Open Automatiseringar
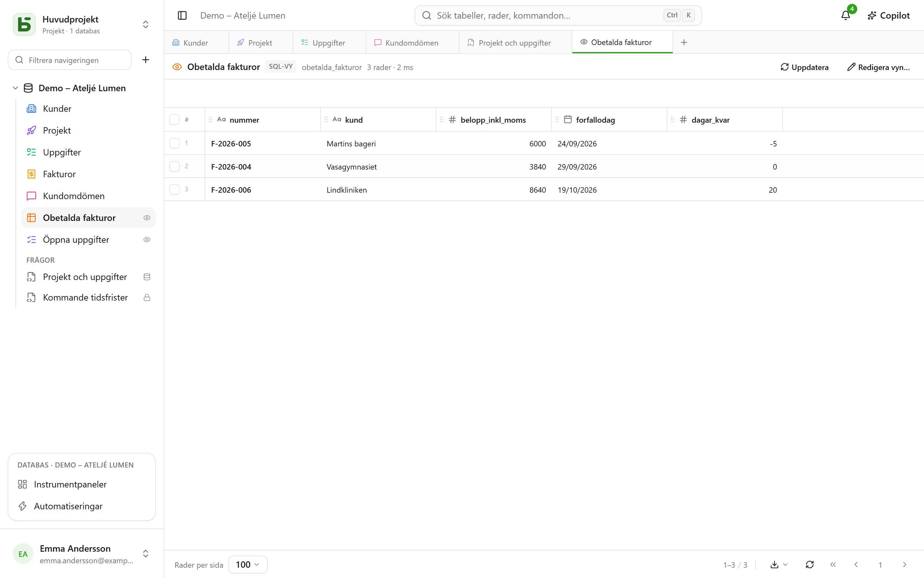Viewport: 924px width, 578px height. (x=82, y=506)
